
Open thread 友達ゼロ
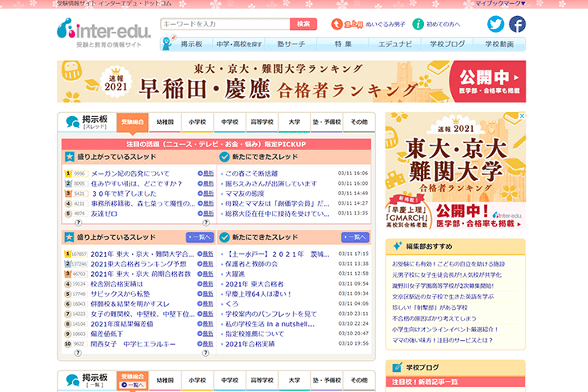[x=104, y=214]
